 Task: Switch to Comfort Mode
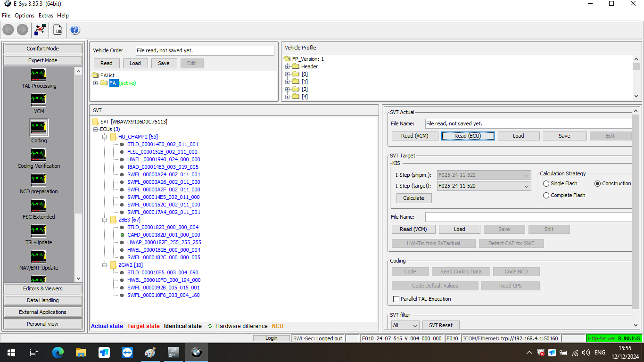[x=42, y=49]
